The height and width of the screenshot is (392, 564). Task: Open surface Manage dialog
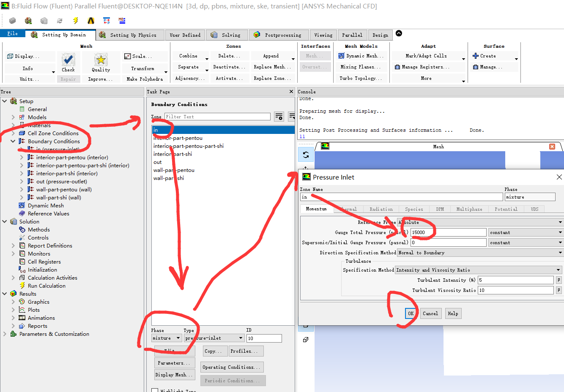tap(487, 67)
